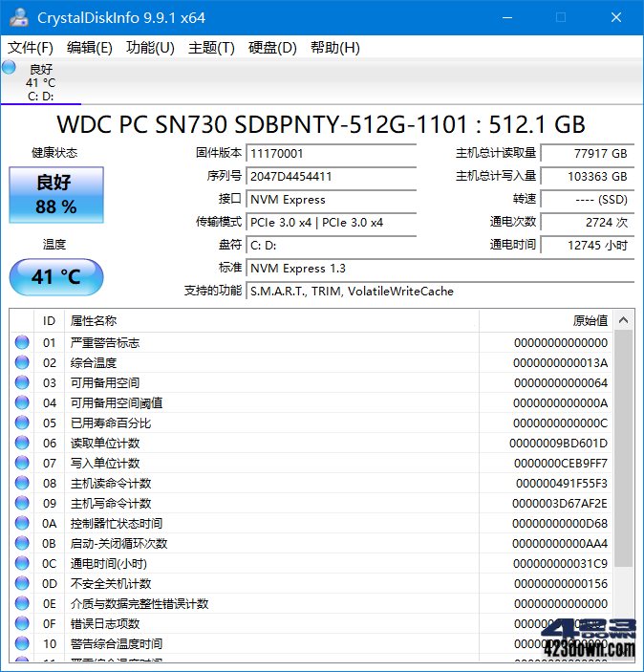Click status orb of row 08 主机读命令计数
Viewport: 644px width, 672px height.
pyautogui.click(x=22, y=483)
